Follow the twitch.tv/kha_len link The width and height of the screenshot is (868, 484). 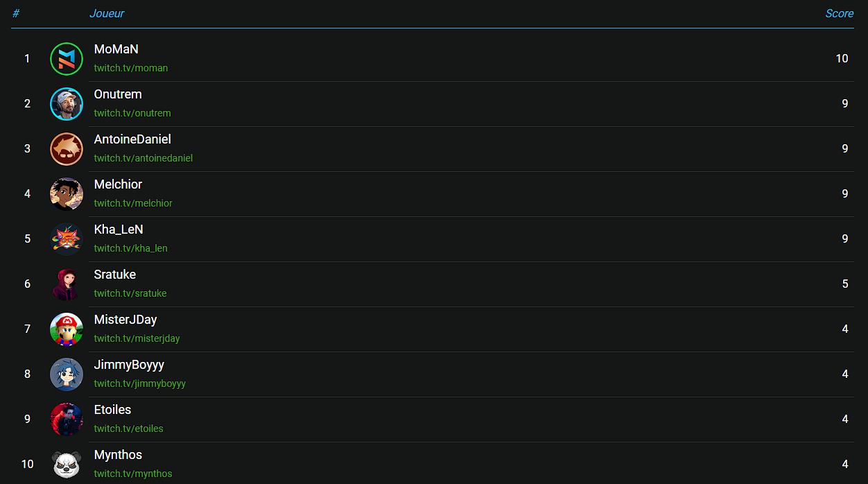(x=131, y=248)
